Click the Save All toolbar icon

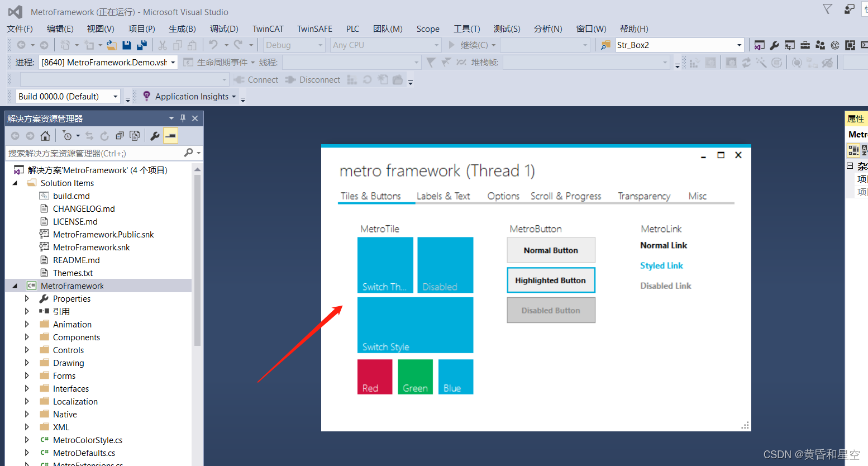[x=142, y=45]
